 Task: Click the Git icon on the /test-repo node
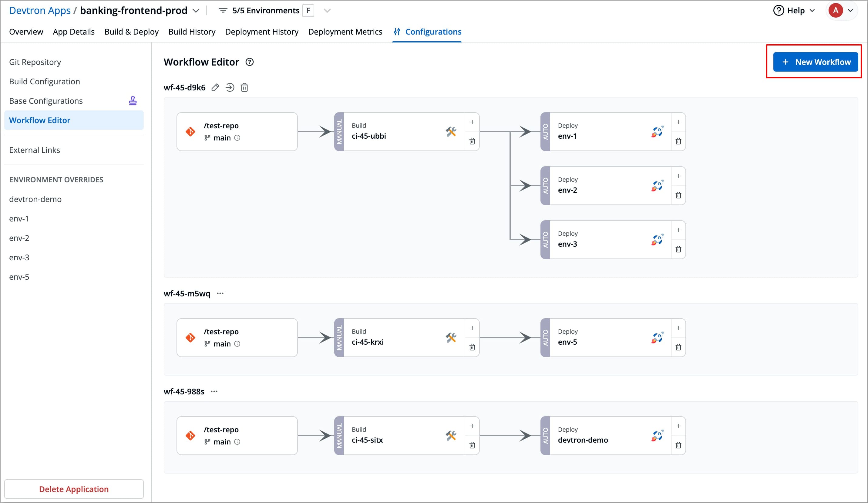[190, 131]
